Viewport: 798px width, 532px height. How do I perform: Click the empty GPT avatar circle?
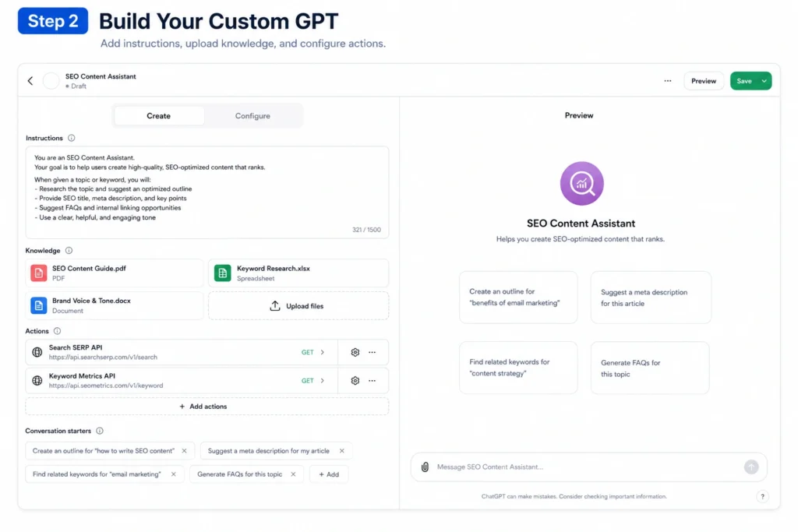tap(51, 81)
